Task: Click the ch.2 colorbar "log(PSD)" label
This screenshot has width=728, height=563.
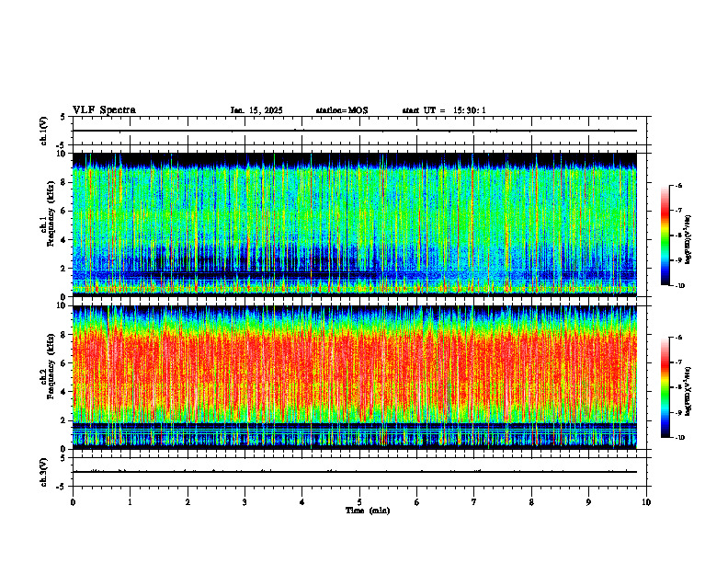Action: [x=688, y=391]
